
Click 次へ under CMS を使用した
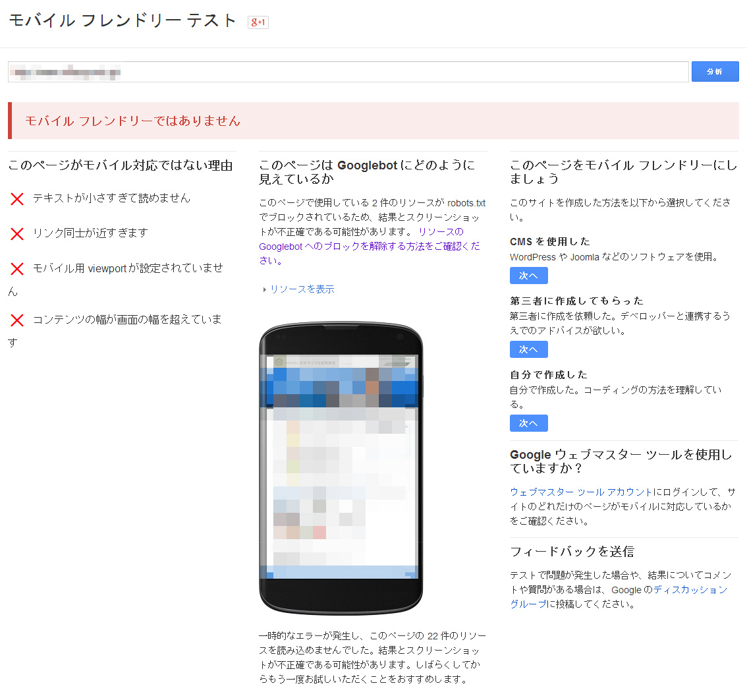(x=529, y=276)
